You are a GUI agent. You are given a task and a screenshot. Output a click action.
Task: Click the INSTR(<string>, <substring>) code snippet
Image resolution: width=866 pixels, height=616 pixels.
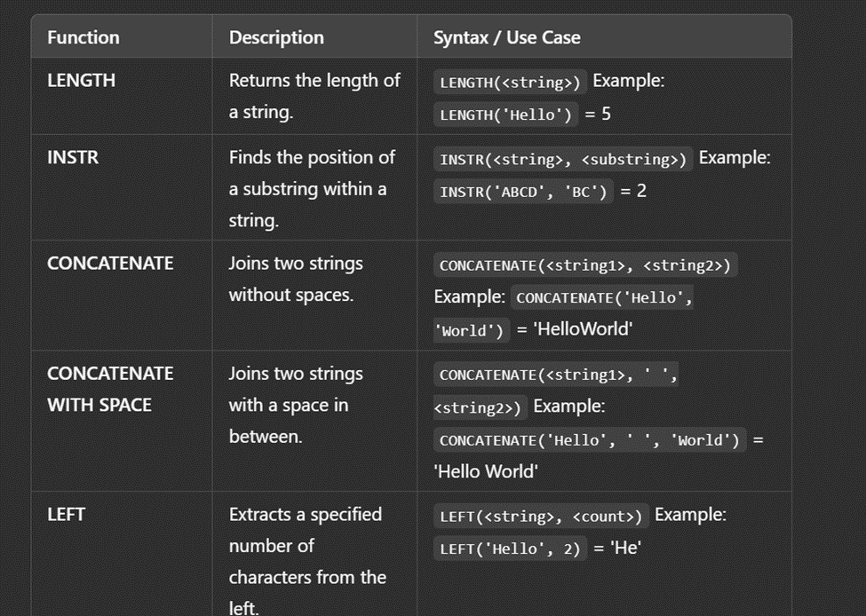[x=563, y=160]
